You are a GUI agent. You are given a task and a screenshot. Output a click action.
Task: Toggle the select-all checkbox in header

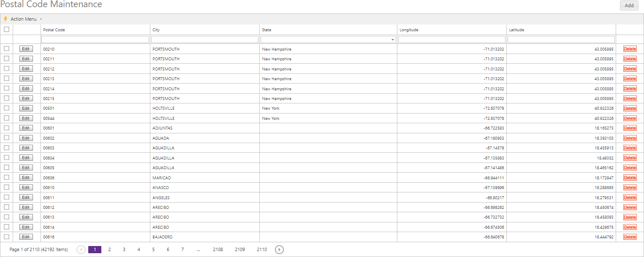(x=6, y=30)
